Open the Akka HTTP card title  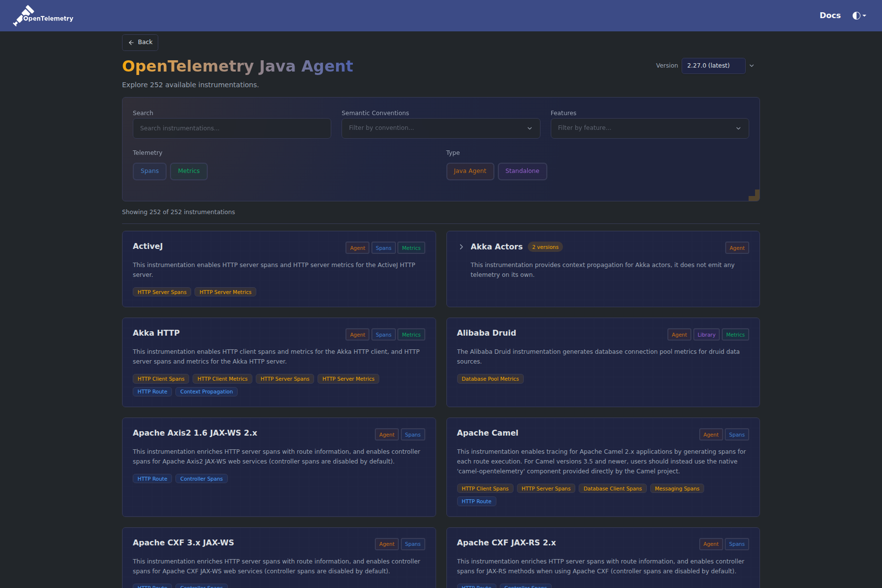(156, 333)
